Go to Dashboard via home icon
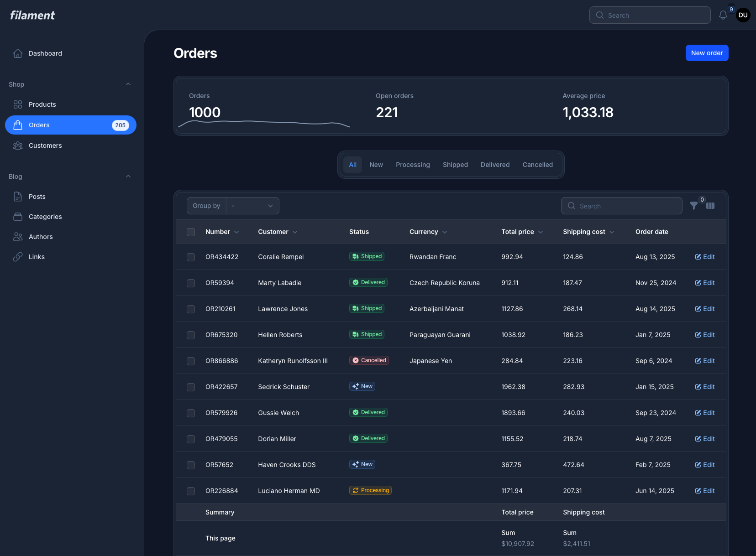 coord(18,53)
